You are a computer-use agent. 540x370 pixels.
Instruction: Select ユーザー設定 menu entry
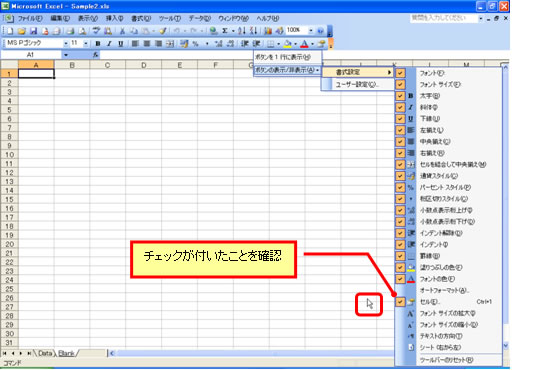coord(358,84)
